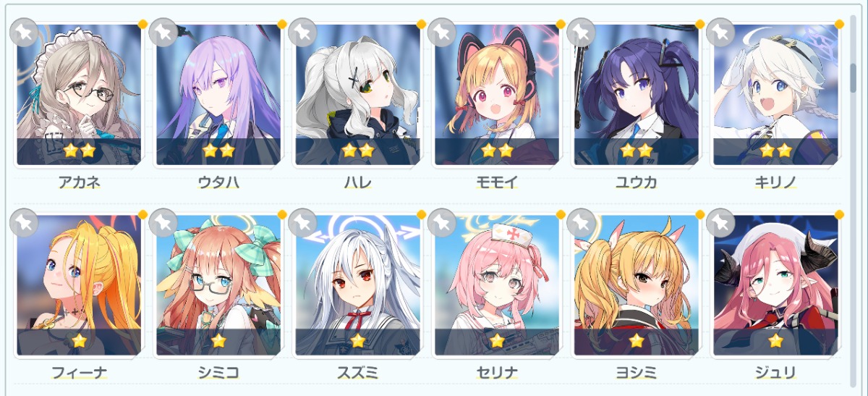Click the ユウカ name label
The height and width of the screenshot is (396, 868).
coord(637,182)
